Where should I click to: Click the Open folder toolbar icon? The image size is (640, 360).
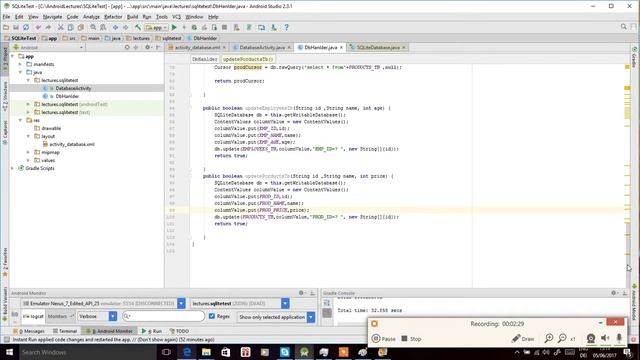(x=6, y=27)
